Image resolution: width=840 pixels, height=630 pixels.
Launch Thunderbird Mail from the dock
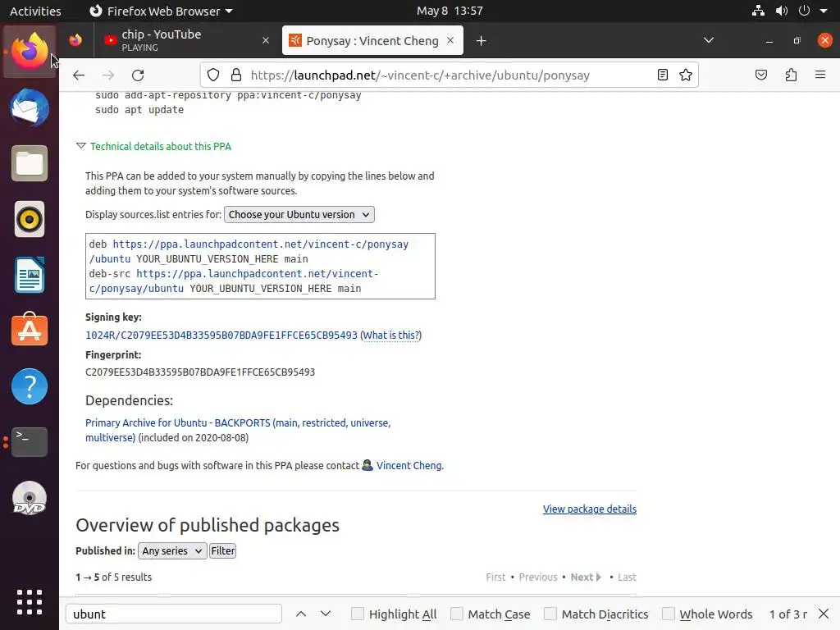30,107
